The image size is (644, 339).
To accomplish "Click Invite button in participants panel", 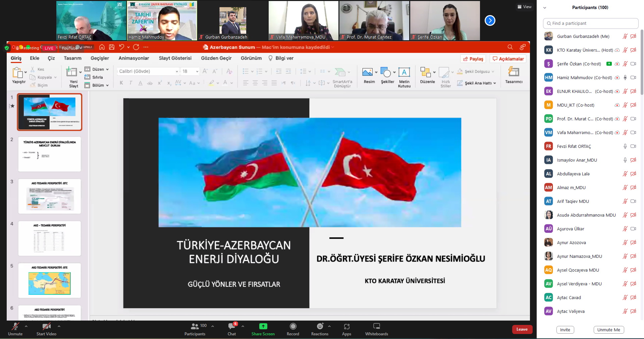I will (x=565, y=330).
